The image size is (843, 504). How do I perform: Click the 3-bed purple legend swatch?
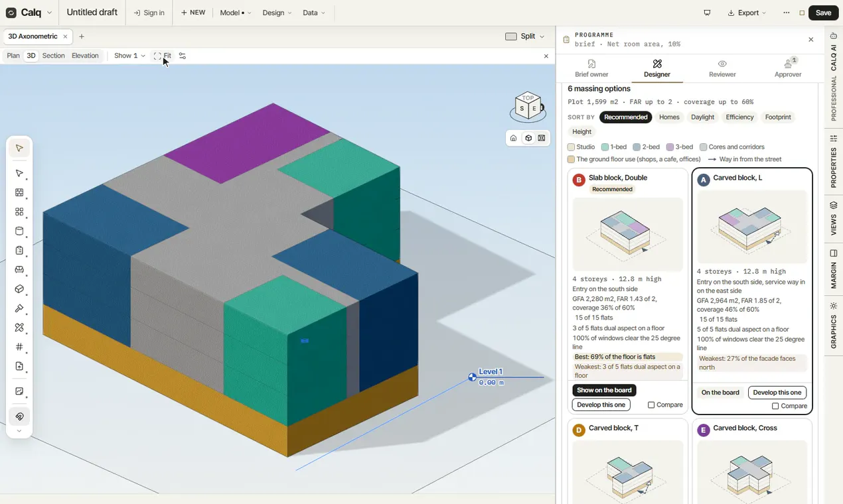pos(670,147)
